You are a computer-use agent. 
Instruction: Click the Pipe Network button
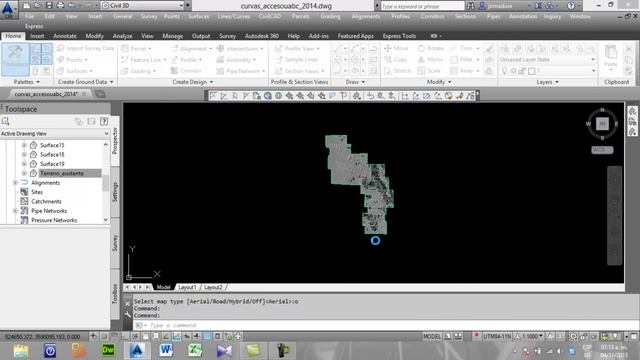(x=240, y=71)
